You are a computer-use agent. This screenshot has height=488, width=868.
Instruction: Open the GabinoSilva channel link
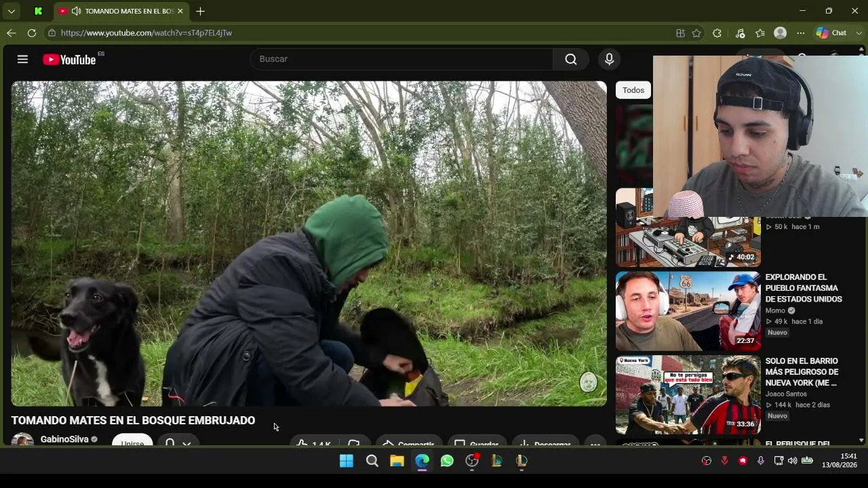[64, 439]
